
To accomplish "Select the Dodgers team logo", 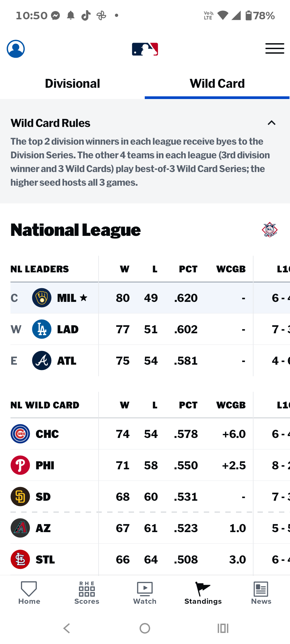I will tap(42, 329).
